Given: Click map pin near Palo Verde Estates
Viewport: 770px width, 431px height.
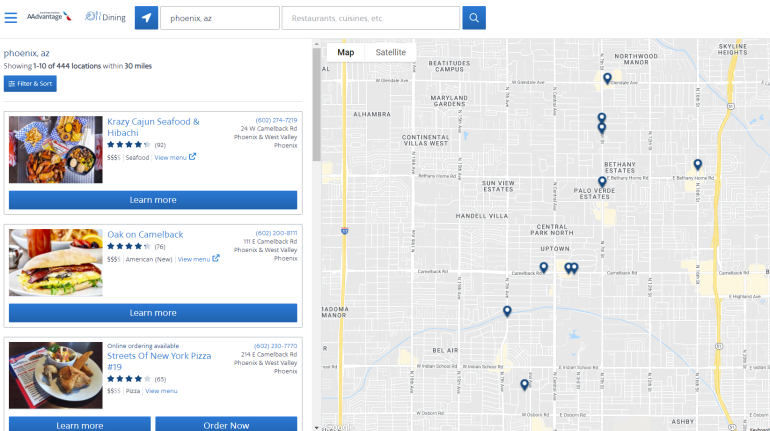Looking at the screenshot, I should [602, 183].
